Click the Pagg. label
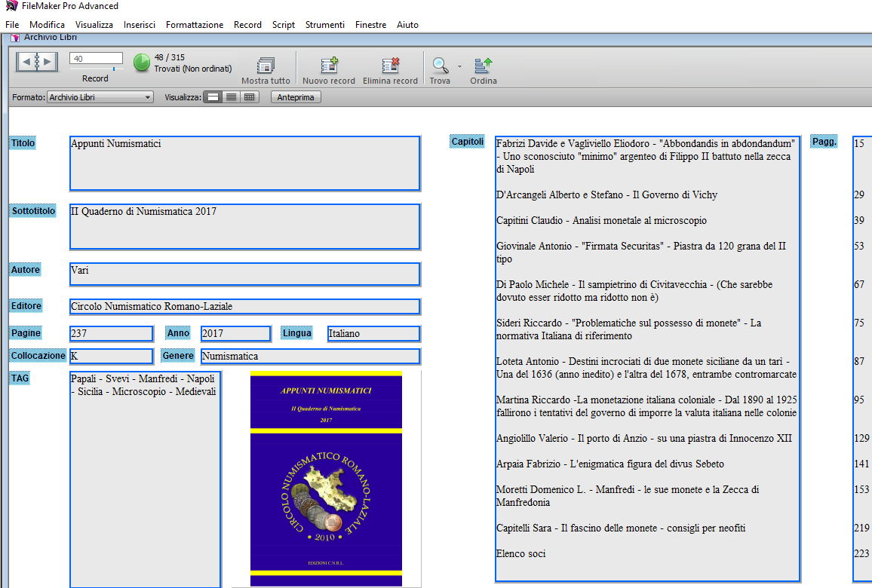 click(824, 141)
